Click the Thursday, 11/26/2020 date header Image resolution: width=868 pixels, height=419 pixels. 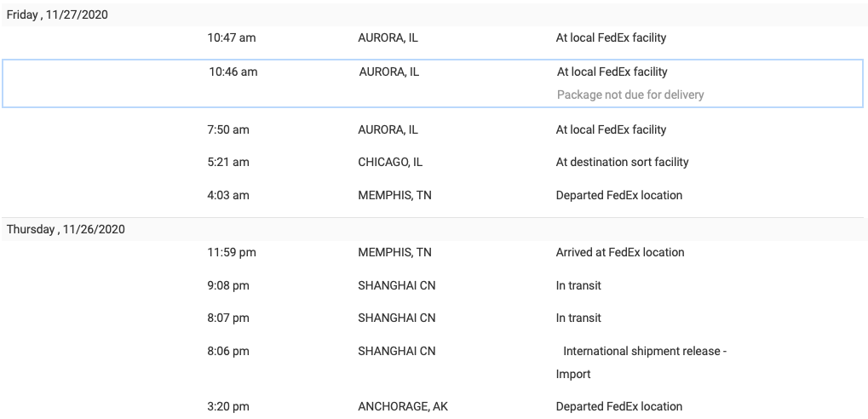(66, 229)
